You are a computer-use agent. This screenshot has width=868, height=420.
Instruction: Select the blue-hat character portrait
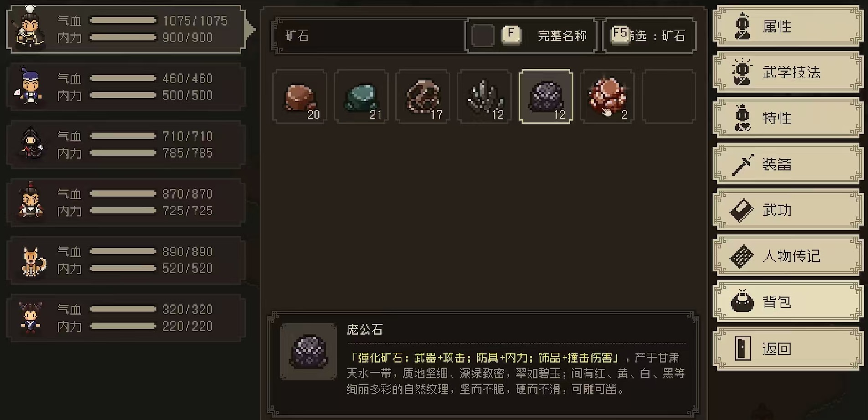point(29,87)
